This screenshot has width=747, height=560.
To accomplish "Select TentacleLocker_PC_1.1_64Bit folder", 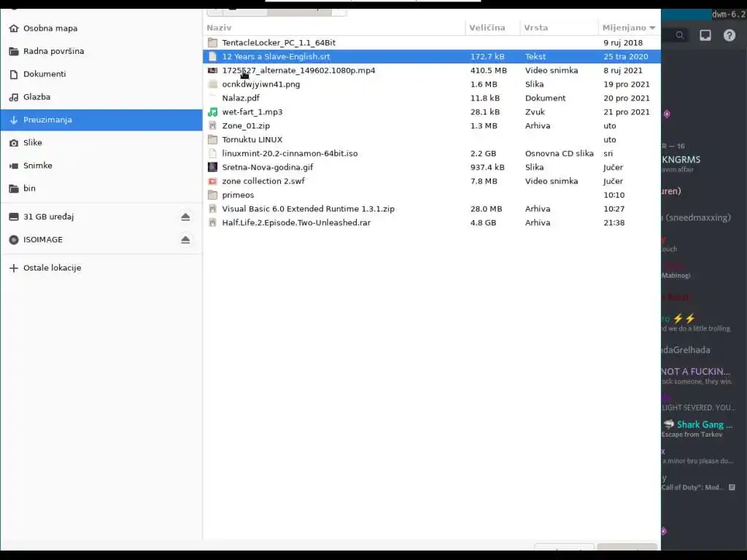I will [x=432, y=42].
